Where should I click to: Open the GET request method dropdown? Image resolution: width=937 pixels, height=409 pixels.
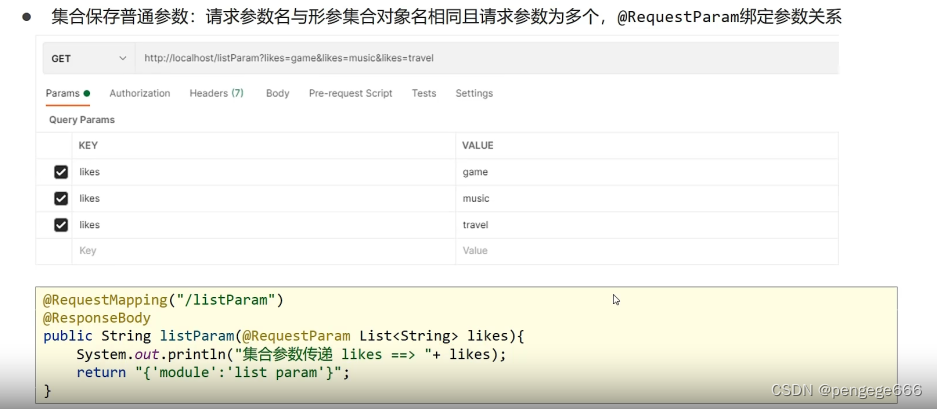click(x=89, y=59)
